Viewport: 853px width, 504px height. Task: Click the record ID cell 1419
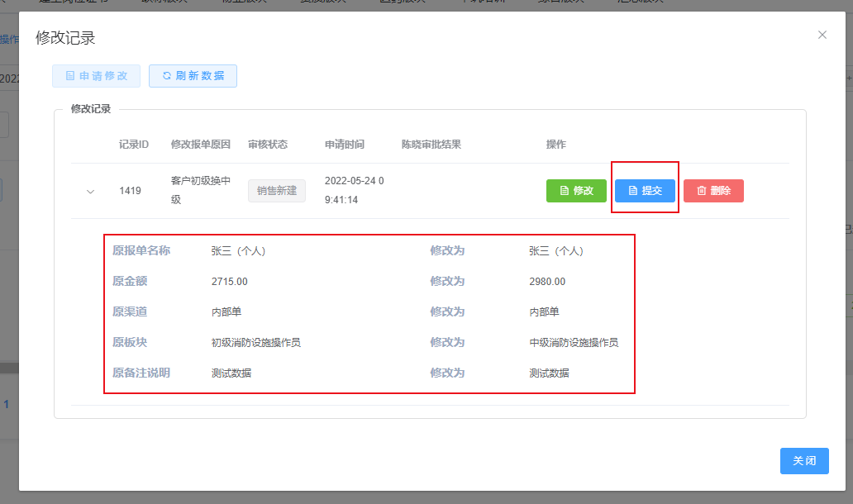coord(130,191)
